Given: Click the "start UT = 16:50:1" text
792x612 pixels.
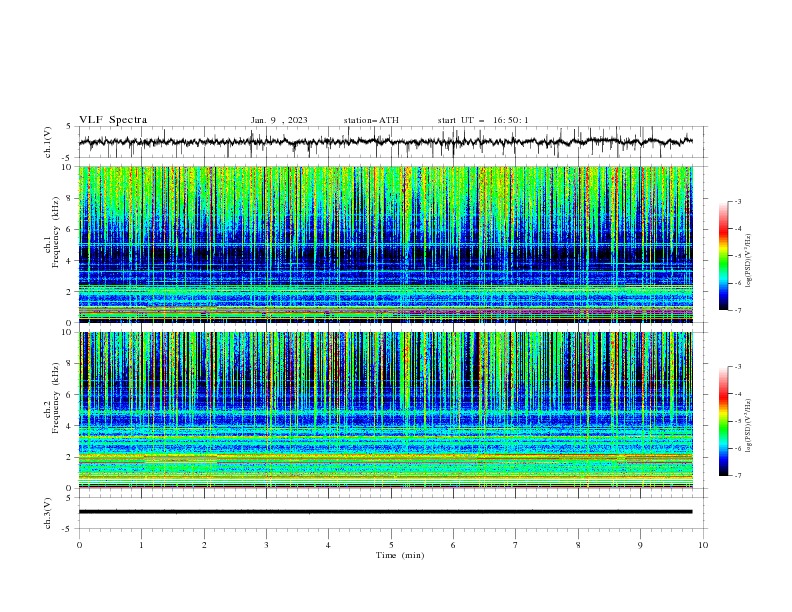Looking at the screenshot, I should pos(483,120).
